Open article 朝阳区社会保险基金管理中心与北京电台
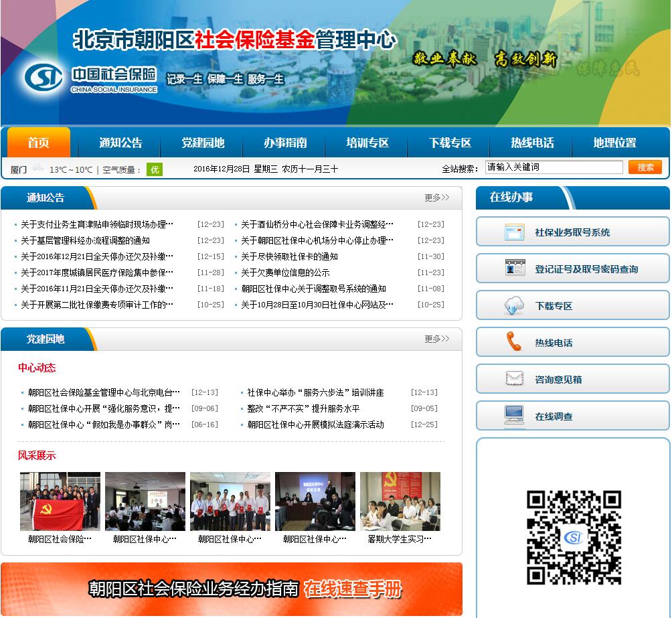Image resolution: width=672 pixels, height=618 pixels. (x=104, y=392)
